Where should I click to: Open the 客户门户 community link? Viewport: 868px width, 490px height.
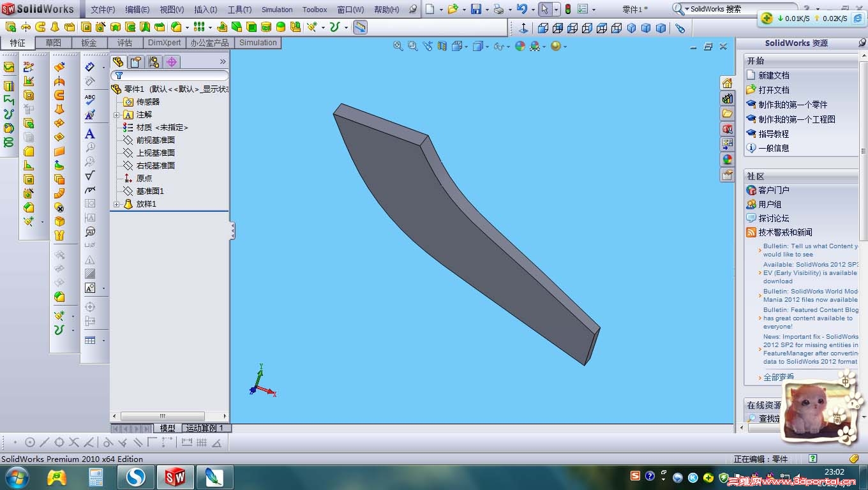coord(774,190)
